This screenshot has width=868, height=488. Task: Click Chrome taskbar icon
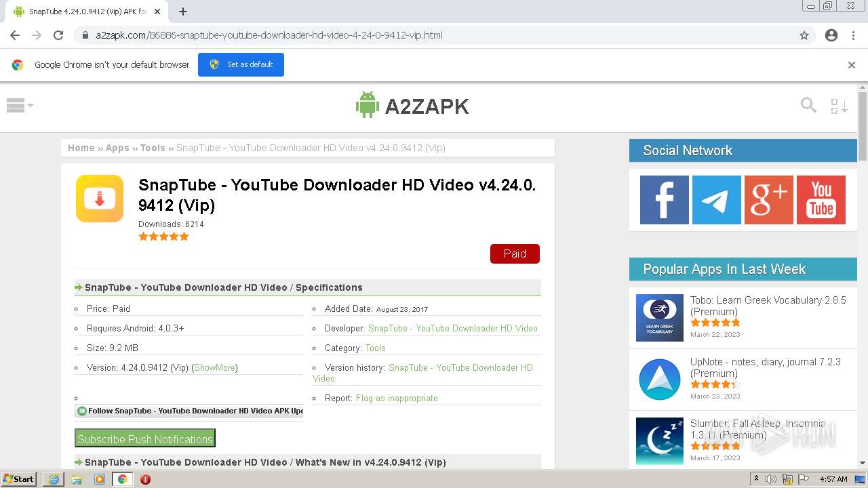(x=123, y=479)
